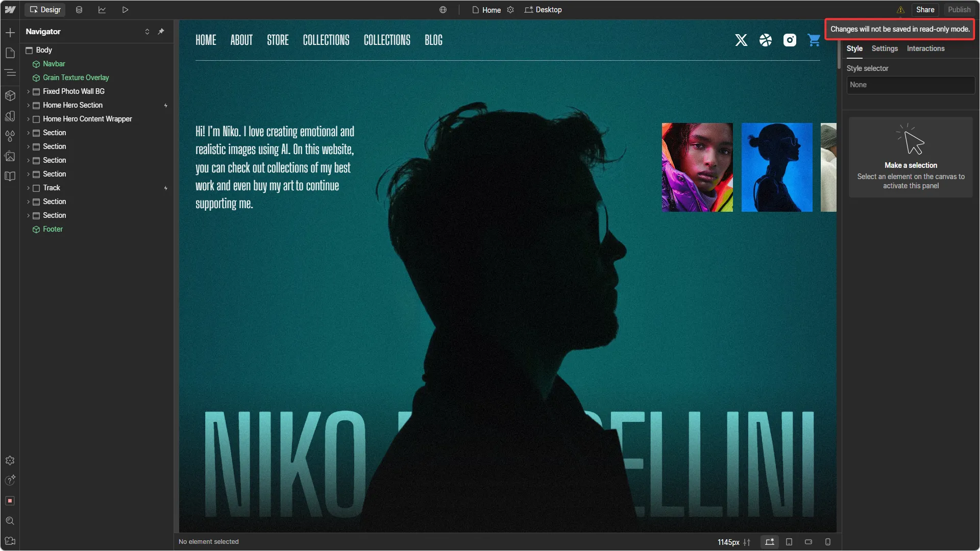Open the Home page switcher
Screen dimensions: 980x551
486,10
